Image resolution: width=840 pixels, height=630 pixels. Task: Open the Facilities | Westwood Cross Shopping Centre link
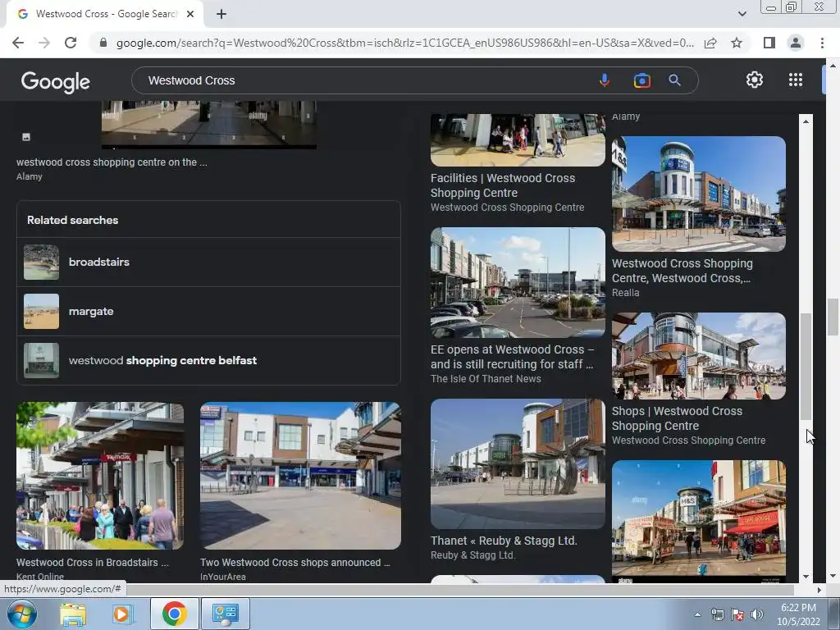tap(503, 185)
